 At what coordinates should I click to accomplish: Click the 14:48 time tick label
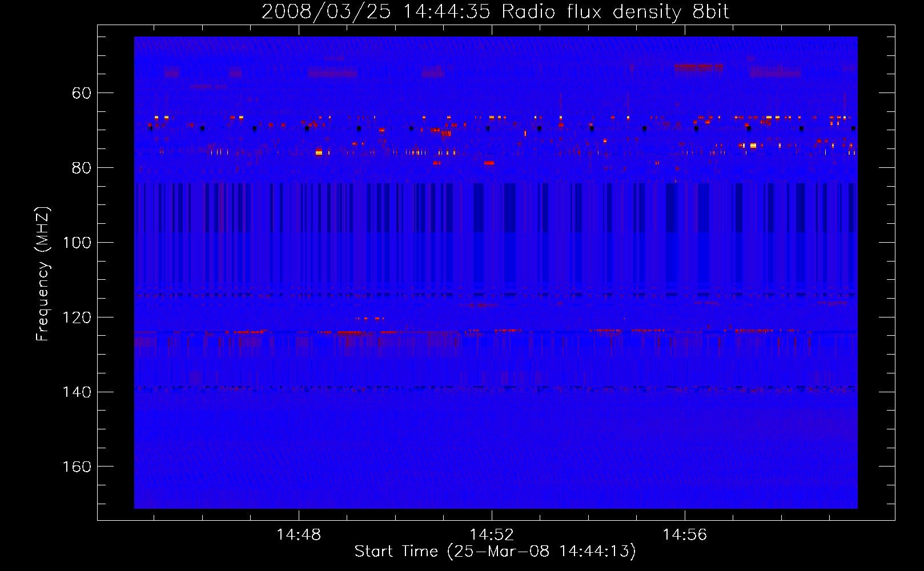[x=299, y=534]
